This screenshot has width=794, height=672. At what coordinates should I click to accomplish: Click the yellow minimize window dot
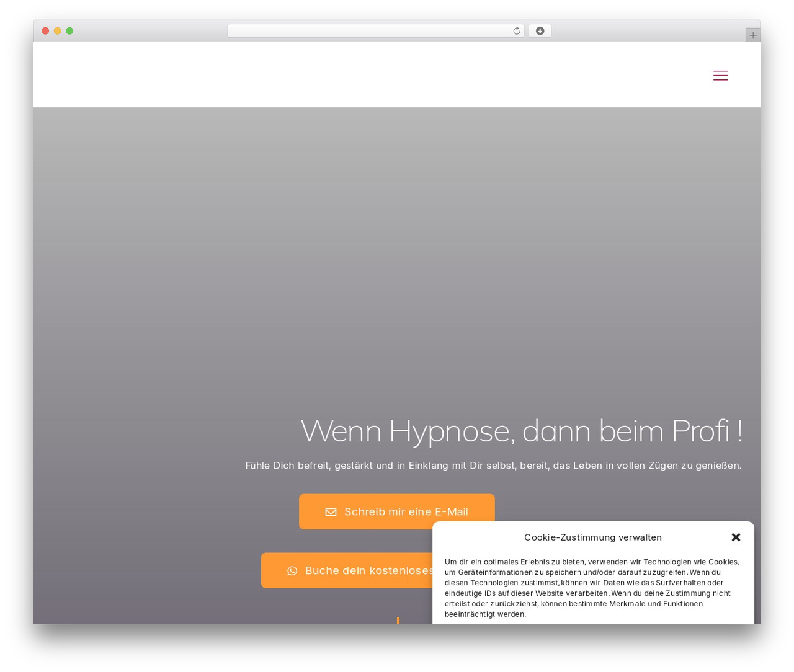pos(58,31)
